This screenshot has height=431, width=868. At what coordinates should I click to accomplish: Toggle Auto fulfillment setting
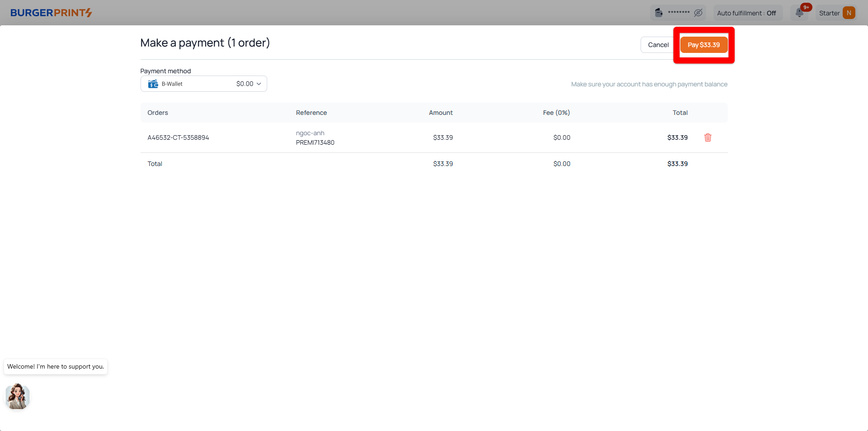point(746,13)
